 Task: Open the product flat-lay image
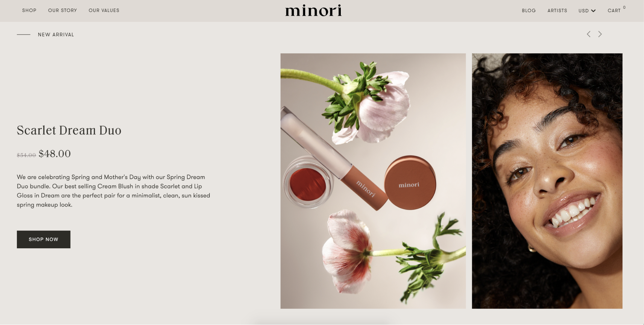click(x=373, y=181)
